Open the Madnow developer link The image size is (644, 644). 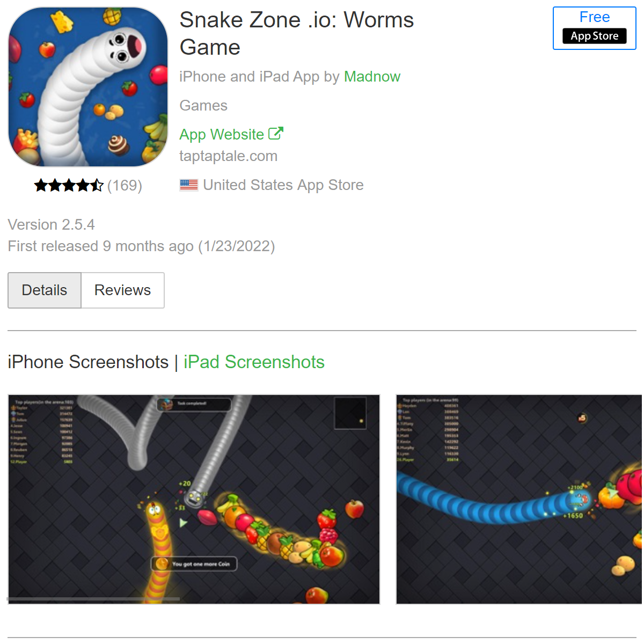click(372, 77)
